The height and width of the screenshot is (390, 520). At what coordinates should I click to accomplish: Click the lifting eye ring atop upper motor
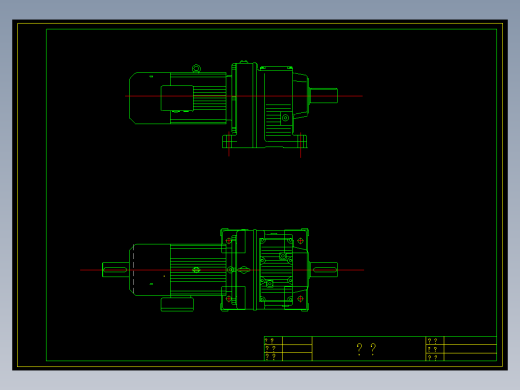click(196, 69)
